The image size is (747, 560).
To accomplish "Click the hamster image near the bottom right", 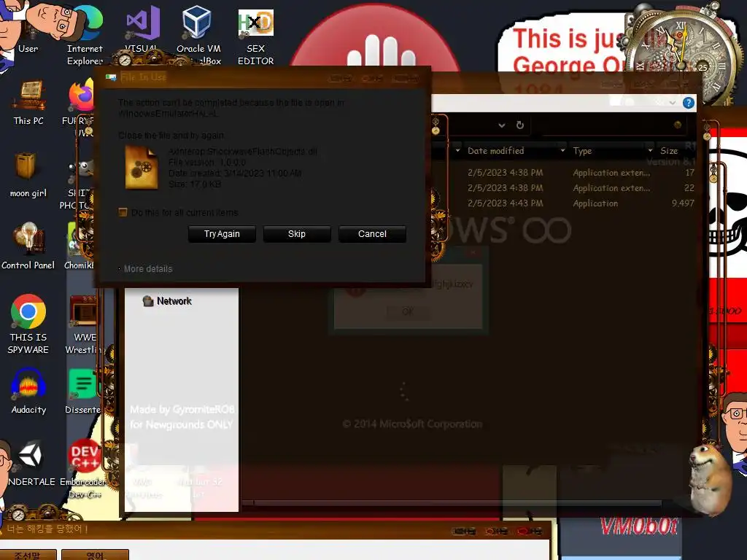I will [711, 480].
